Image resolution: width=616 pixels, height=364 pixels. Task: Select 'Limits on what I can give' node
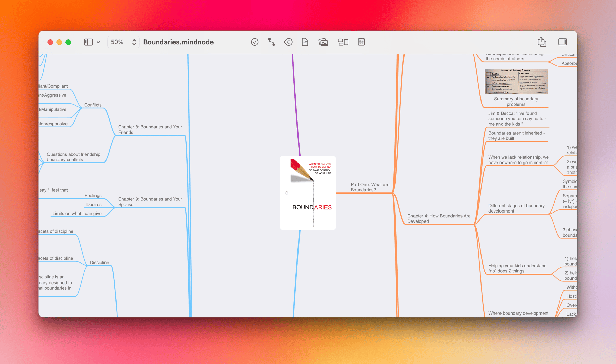[x=77, y=214]
